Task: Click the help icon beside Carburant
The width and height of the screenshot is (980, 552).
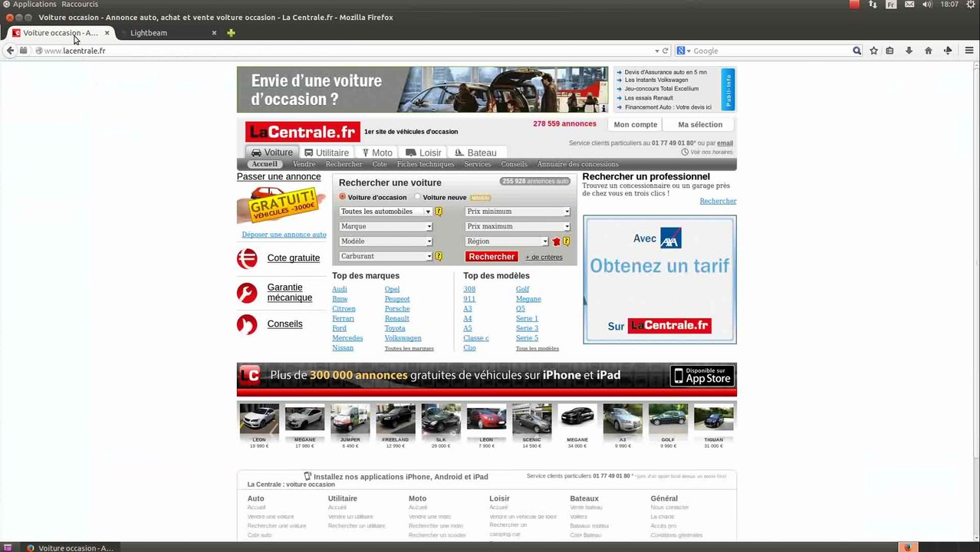Action: pos(439,256)
